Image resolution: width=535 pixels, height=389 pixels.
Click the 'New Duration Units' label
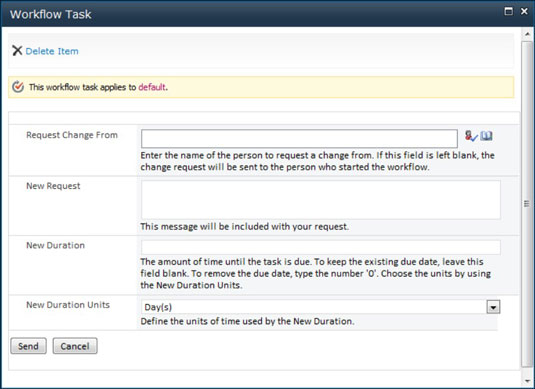click(68, 305)
